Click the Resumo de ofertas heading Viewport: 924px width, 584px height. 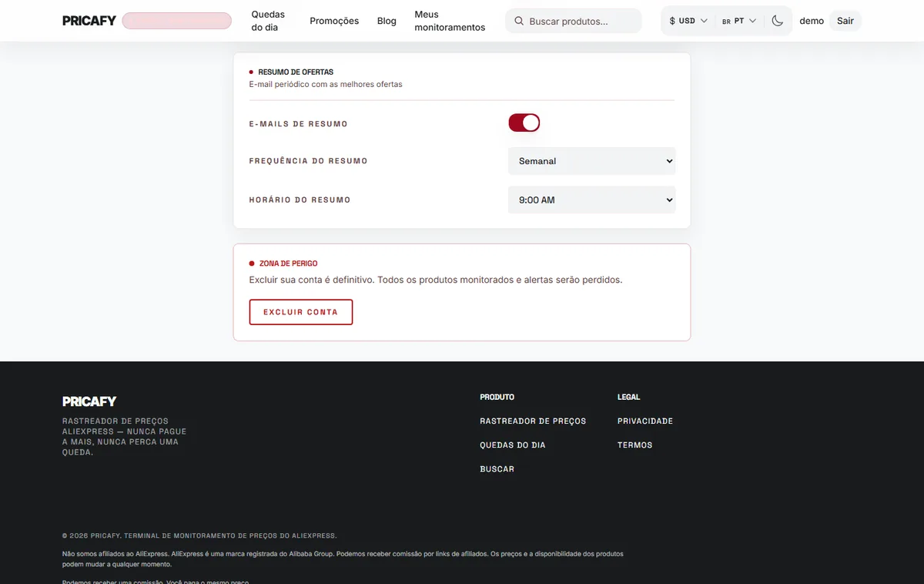(296, 72)
